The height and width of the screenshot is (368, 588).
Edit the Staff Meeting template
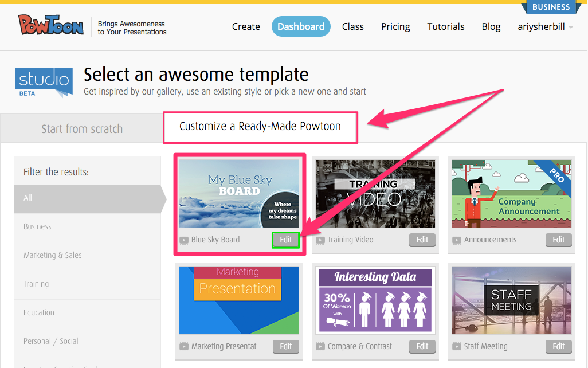(559, 346)
